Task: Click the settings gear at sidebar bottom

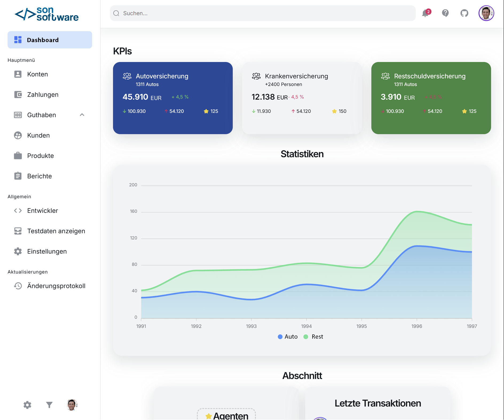Action: click(27, 405)
